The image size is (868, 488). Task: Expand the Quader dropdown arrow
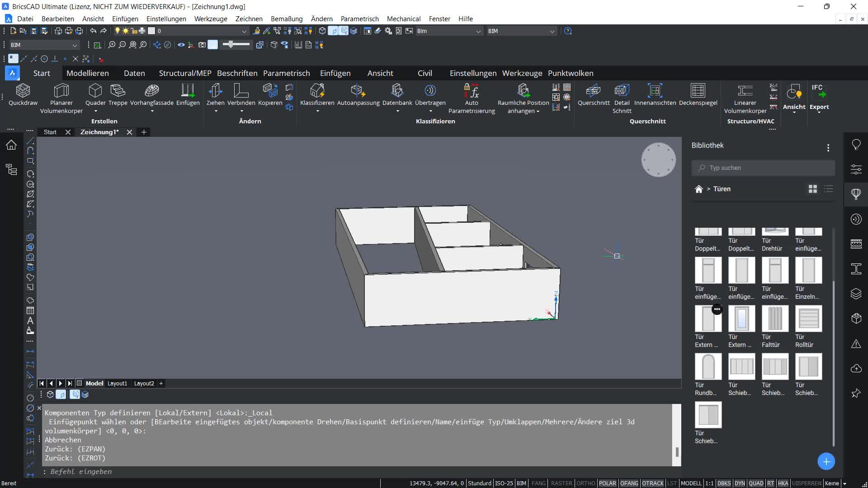[95, 111]
